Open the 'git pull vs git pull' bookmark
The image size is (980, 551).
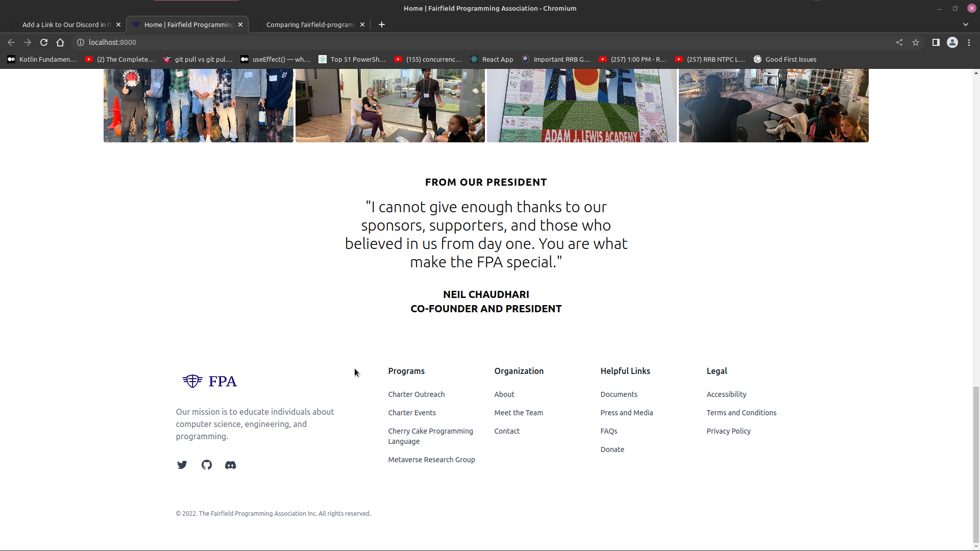[x=198, y=59]
